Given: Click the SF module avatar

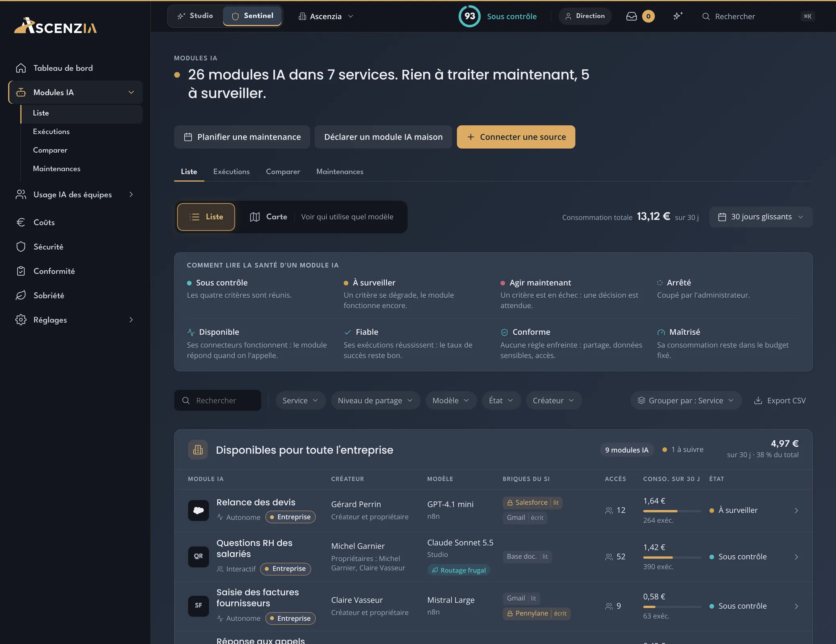Looking at the screenshot, I should 199,605.
